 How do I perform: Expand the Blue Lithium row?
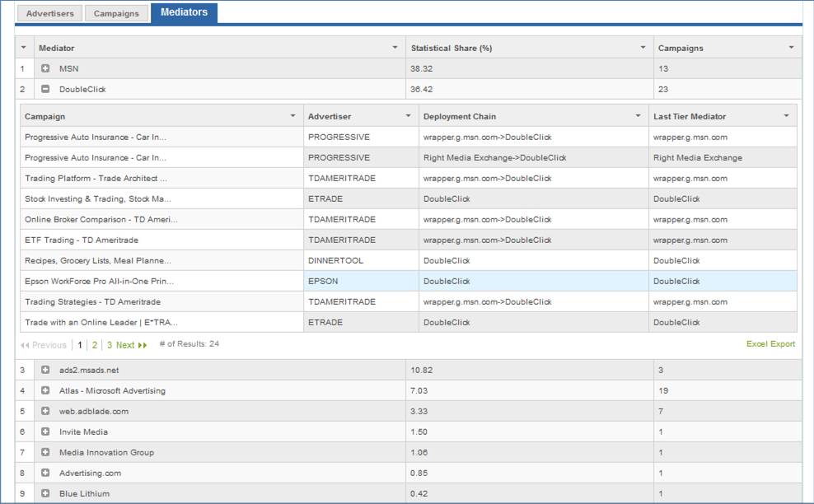(45, 494)
